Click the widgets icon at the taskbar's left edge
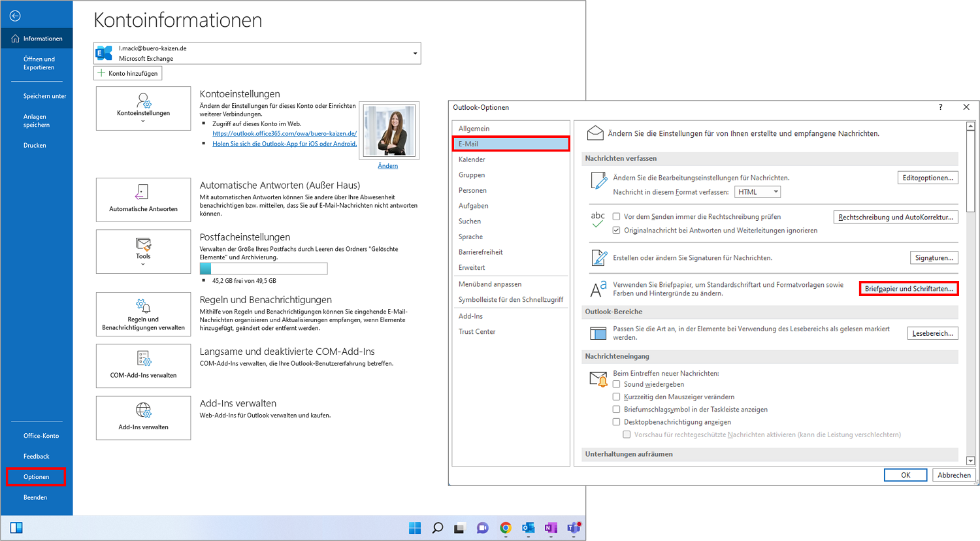The height and width of the screenshot is (541, 980). coord(16,528)
